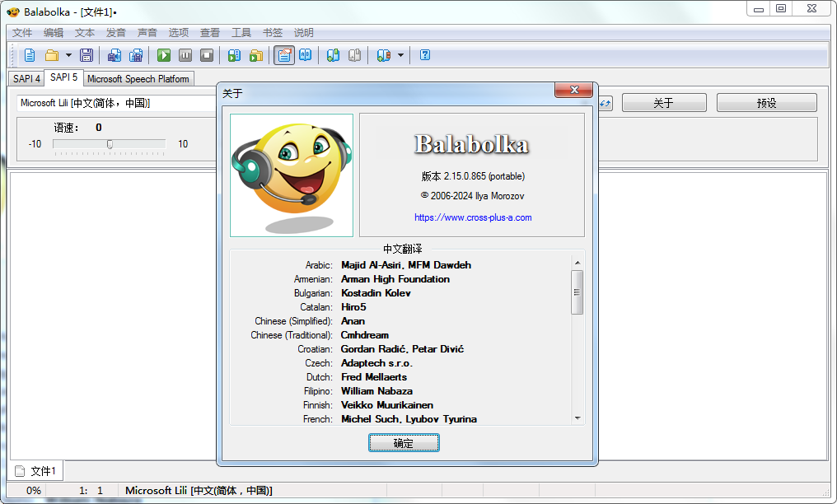Viewport: 837px width, 504px height.
Task: Click the New document icon in the toolbar
Action: point(30,55)
